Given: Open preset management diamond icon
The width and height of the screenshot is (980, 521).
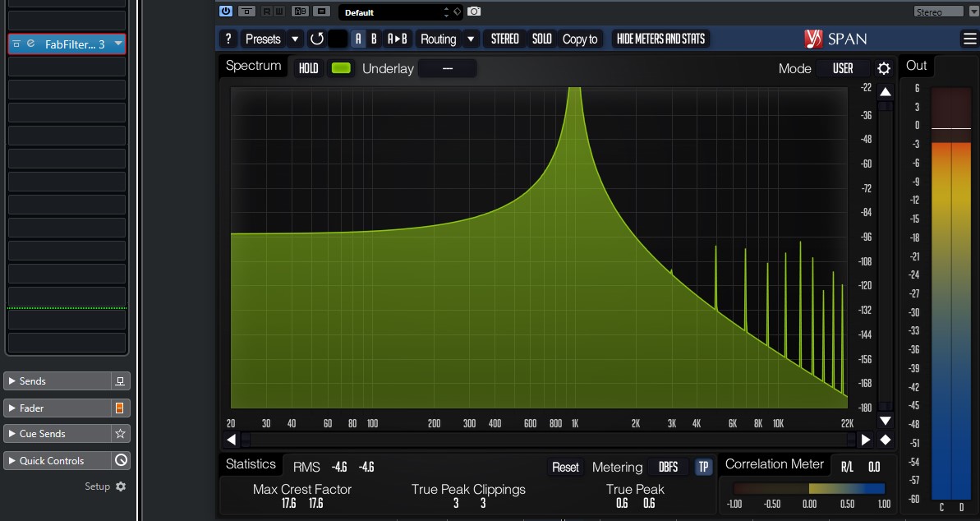Looking at the screenshot, I should 457,12.
